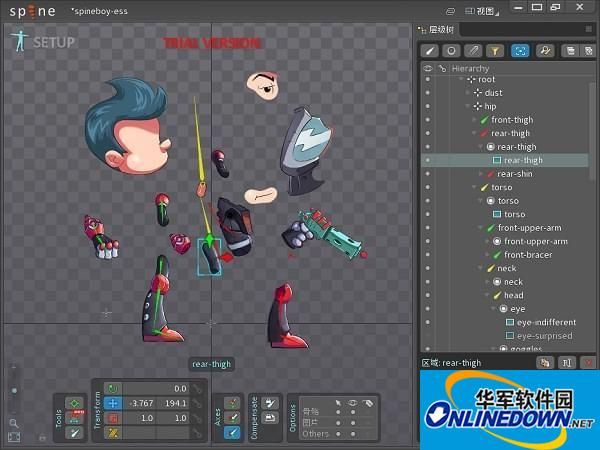The height and width of the screenshot is (450, 600).
Task: Click the expand all tree icon
Action: click(x=588, y=51)
